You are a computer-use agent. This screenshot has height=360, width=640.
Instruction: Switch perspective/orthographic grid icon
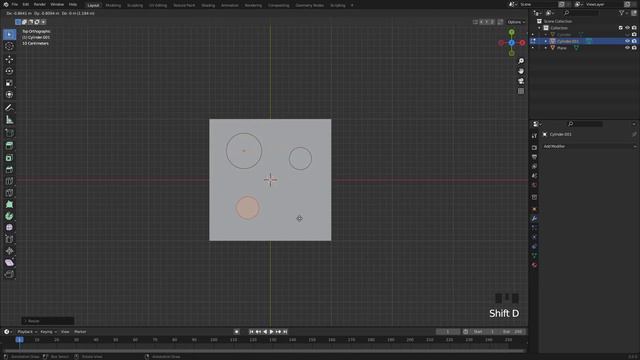pyautogui.click(x=521, y=91)
